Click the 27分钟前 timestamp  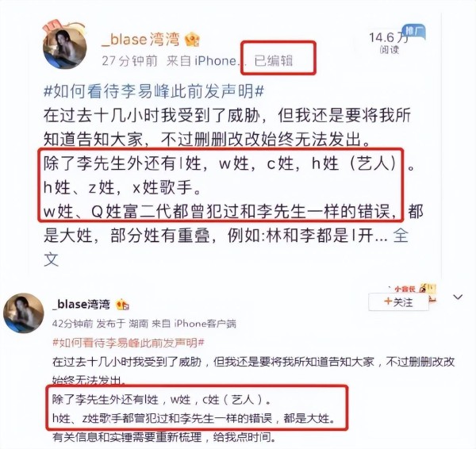coord(129,61)
